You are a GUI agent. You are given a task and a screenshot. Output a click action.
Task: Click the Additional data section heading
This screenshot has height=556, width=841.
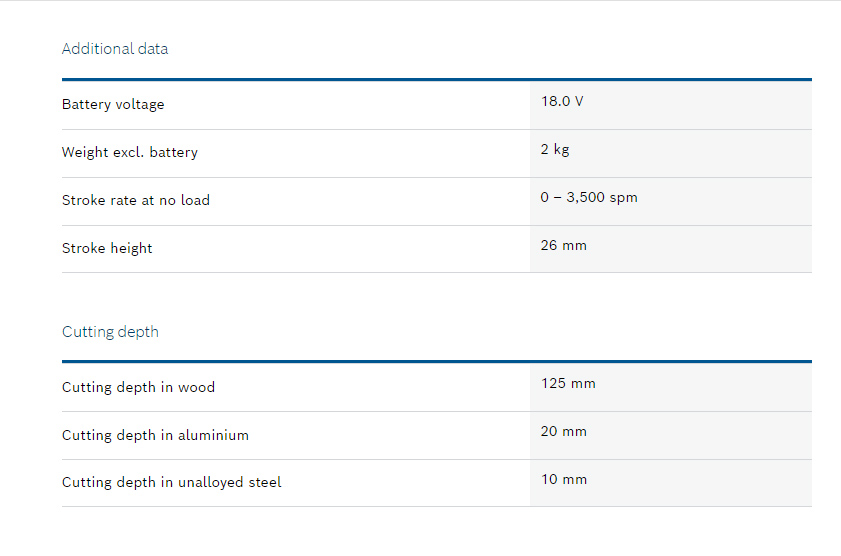[115, 49]
